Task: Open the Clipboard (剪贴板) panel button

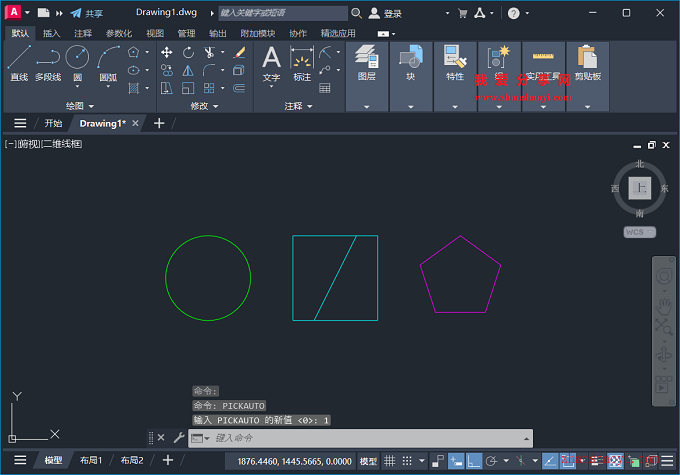Action: (x=588, y=76)
